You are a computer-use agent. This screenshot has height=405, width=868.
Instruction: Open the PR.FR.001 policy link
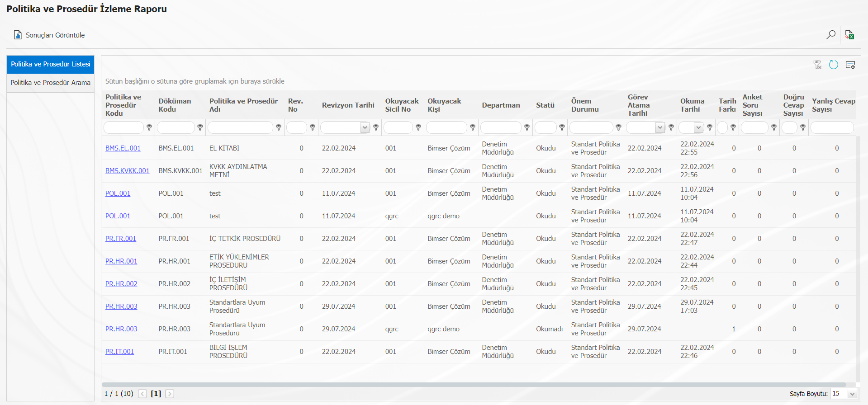(x=121, y=239)
